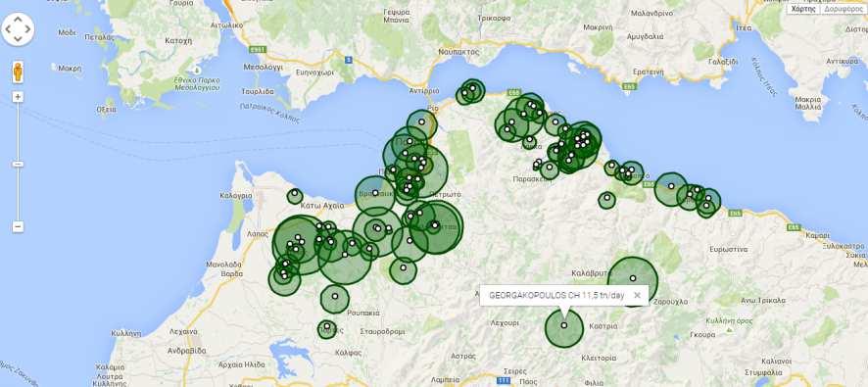The image size is (868, 387).
Task: Click the Κυλλήνη όρος mountain label
Action: point(729,320)
